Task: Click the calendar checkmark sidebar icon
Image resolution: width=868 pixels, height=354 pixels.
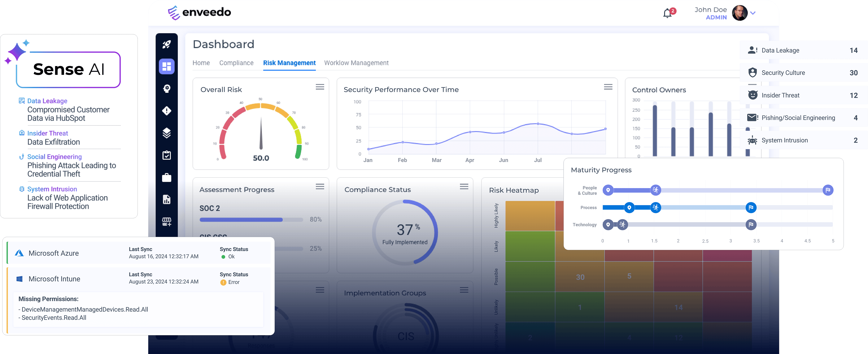Action: tap(166, 155)
